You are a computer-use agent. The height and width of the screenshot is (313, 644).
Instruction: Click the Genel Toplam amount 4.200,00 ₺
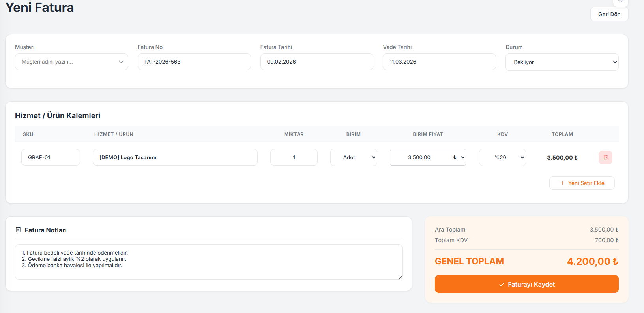(x=593, y=261)
